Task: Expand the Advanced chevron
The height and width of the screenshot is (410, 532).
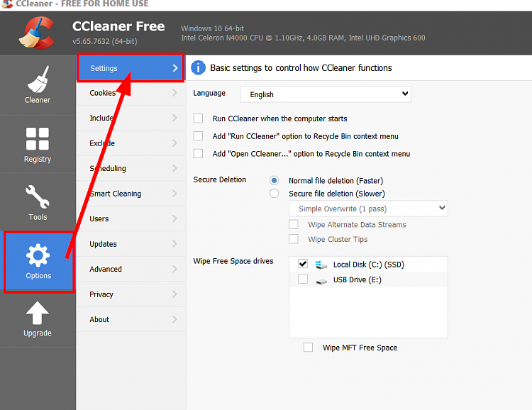Action: 174,269
